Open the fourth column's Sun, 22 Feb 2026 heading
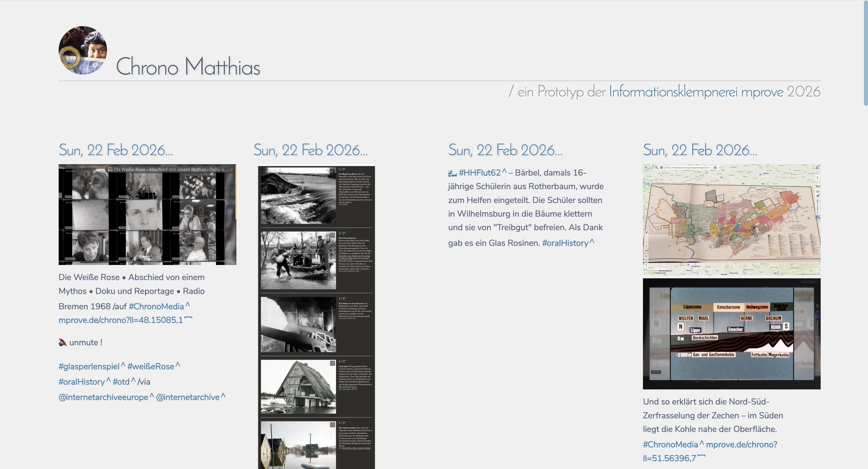868x469 pixels. [x=700, y=150]
